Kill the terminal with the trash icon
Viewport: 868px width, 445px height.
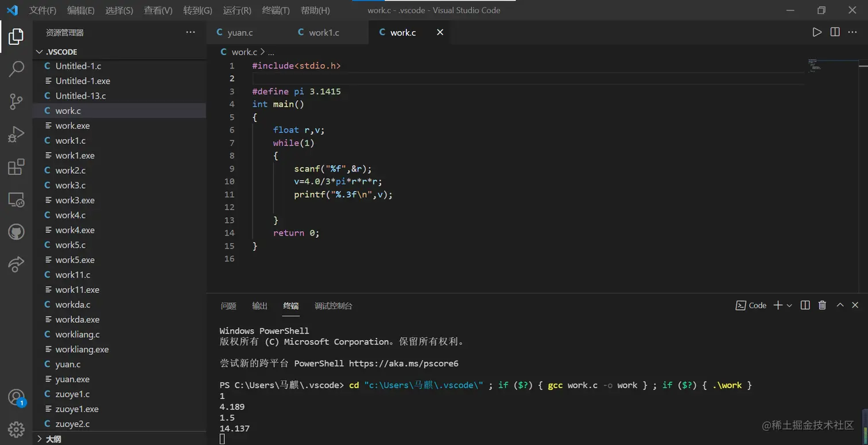821,305
